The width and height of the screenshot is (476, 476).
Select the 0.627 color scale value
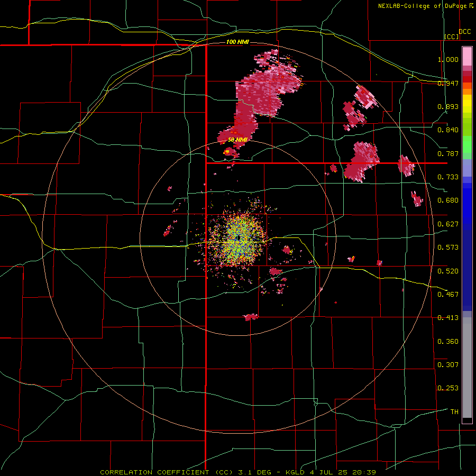[x=448, y=224]
